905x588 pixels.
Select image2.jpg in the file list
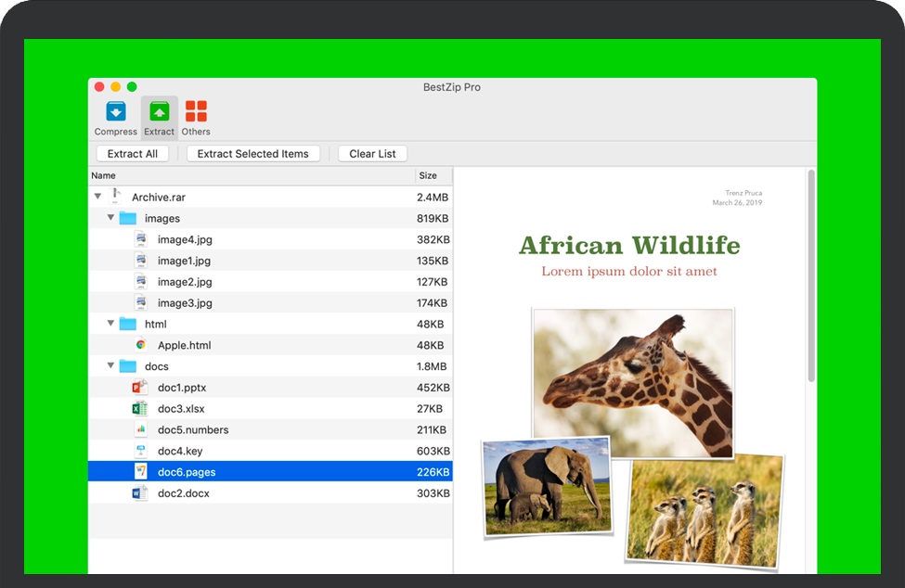pyautogui.click(x=185, y=282)
